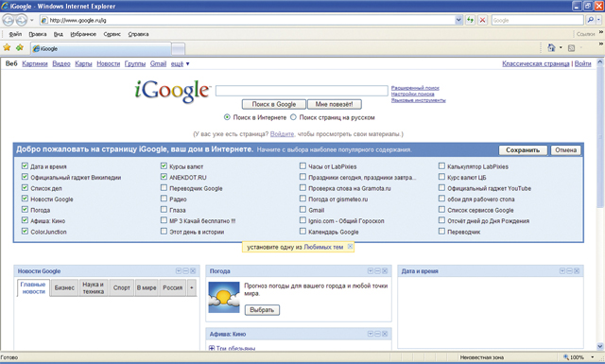Screen dimensions: 605x364
Task: Check the Переводчик Google checkbox
Action: click(x=164, y=188)
